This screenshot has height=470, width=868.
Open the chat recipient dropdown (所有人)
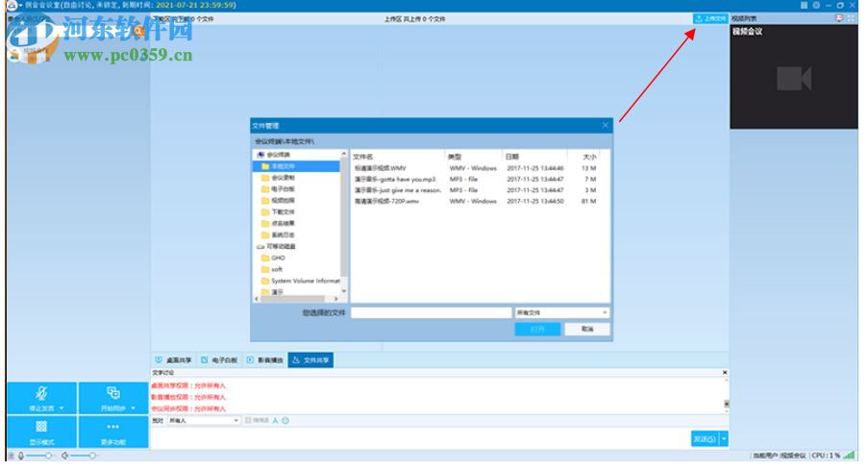coord(204,421)
